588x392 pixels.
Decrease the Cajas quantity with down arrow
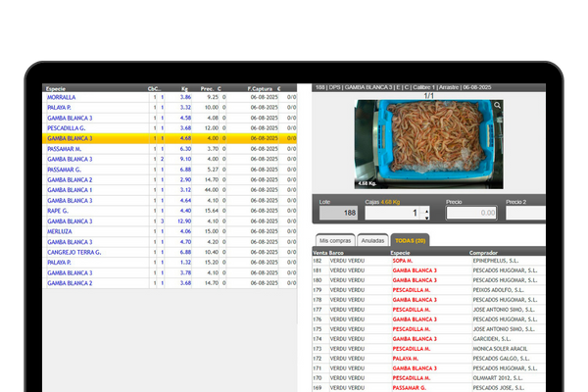click(426, 217)
